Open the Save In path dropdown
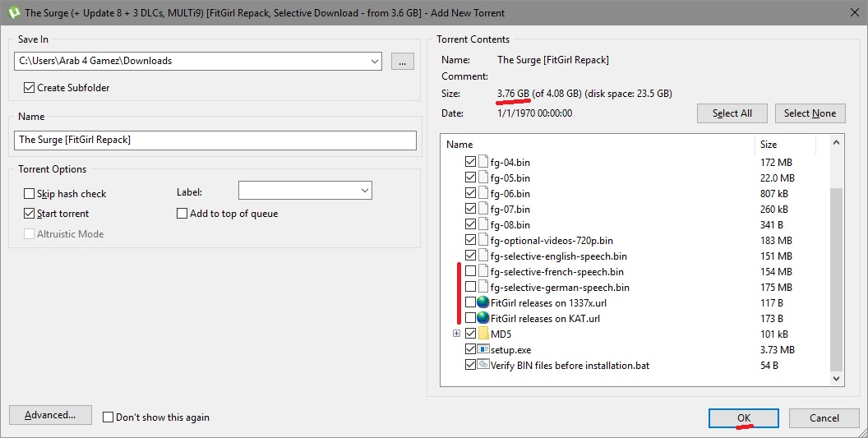Image resolution: width=868 pixels, height=438 pixels. tap(375, 61)
